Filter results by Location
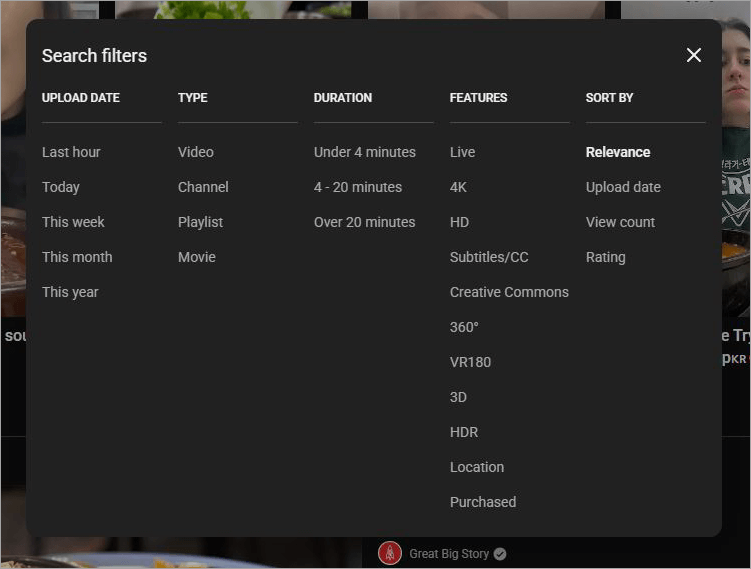This screenshot has height=569, width=751. point(477,467)
